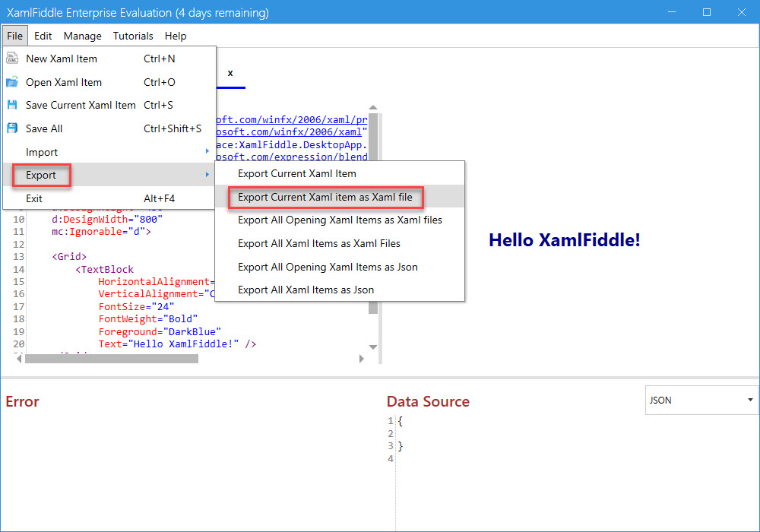Screen dimensions: 760x532
Task: Click the editor vertical scrollbar up arrow
Action: point(372,108)
